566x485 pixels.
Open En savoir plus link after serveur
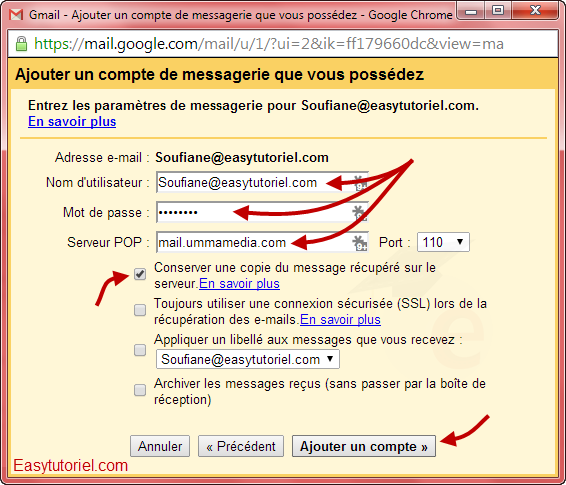[x=239, y=284]
